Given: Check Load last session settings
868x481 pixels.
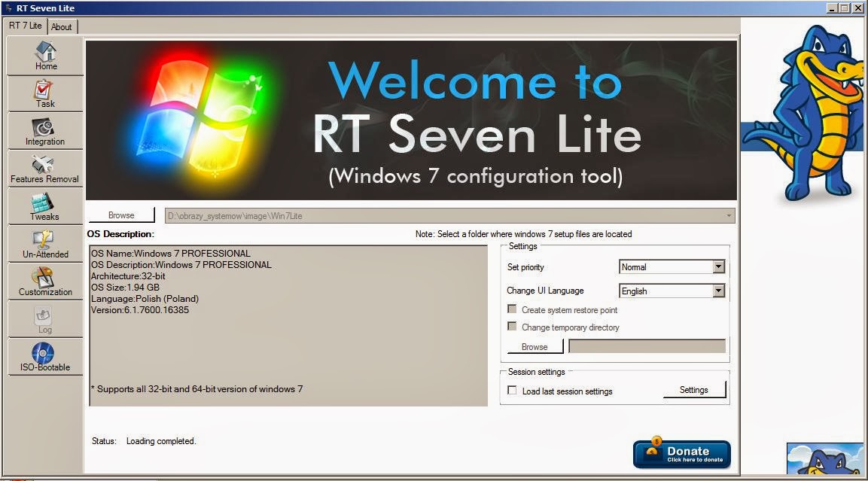Looking at the screenshot, I should click(512, 390).
